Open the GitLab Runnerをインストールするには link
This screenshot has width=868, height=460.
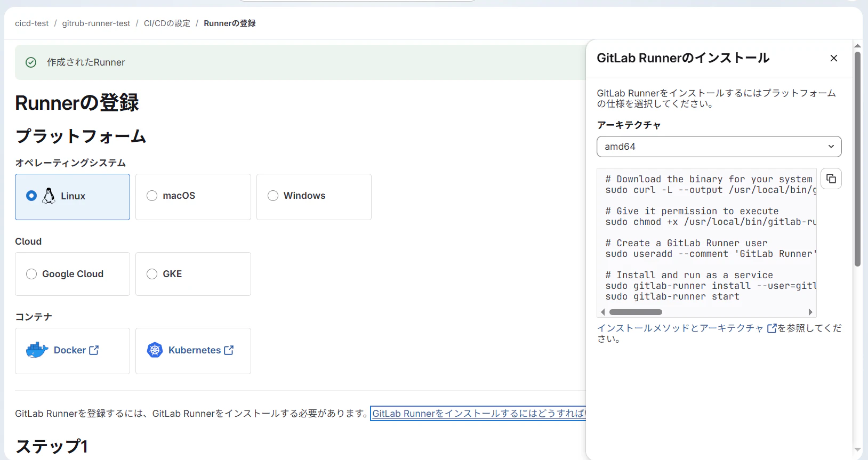pos(478,414)
